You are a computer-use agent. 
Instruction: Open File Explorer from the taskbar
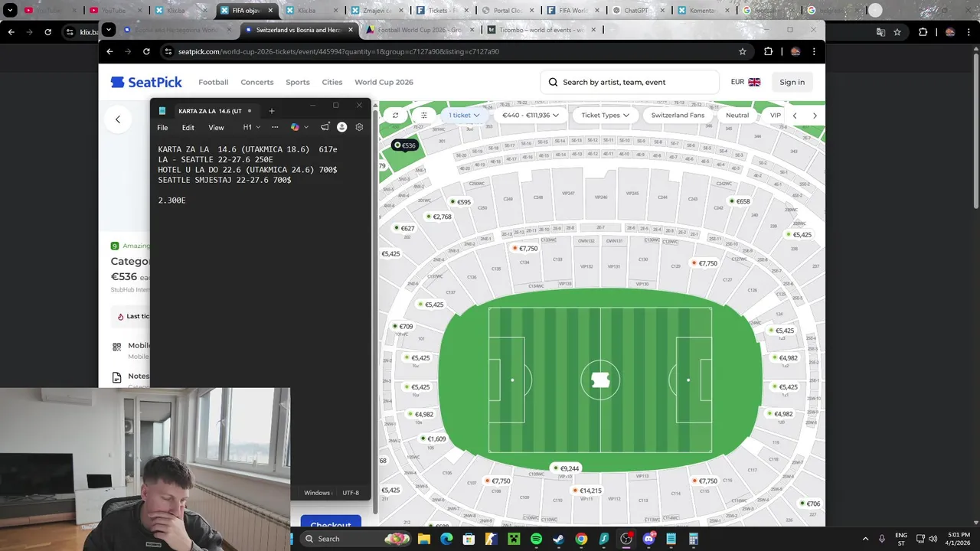click(424, 539)
